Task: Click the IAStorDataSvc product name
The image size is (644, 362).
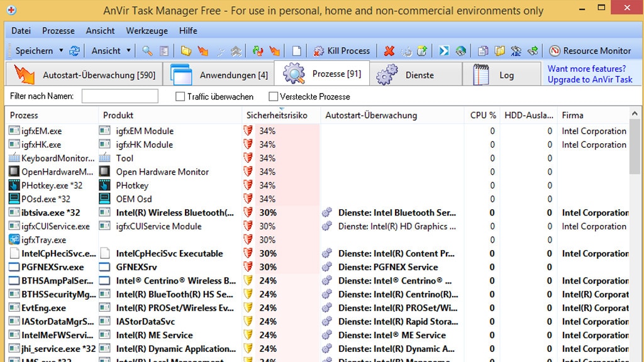Action: point(145,321)
